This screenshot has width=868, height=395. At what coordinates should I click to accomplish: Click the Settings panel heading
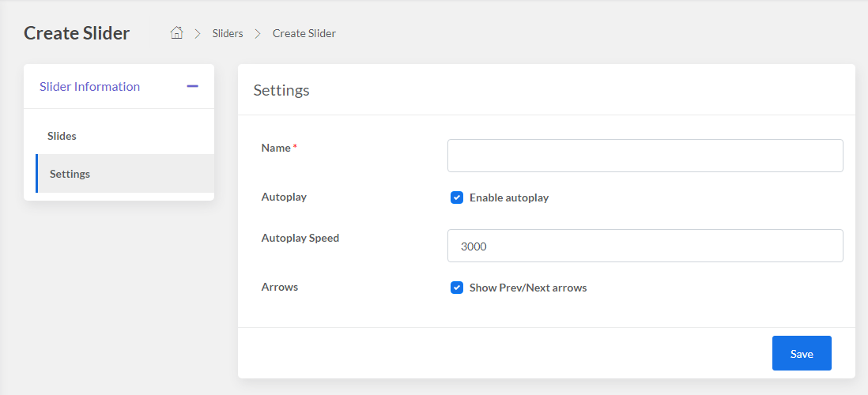pos(281,90)
